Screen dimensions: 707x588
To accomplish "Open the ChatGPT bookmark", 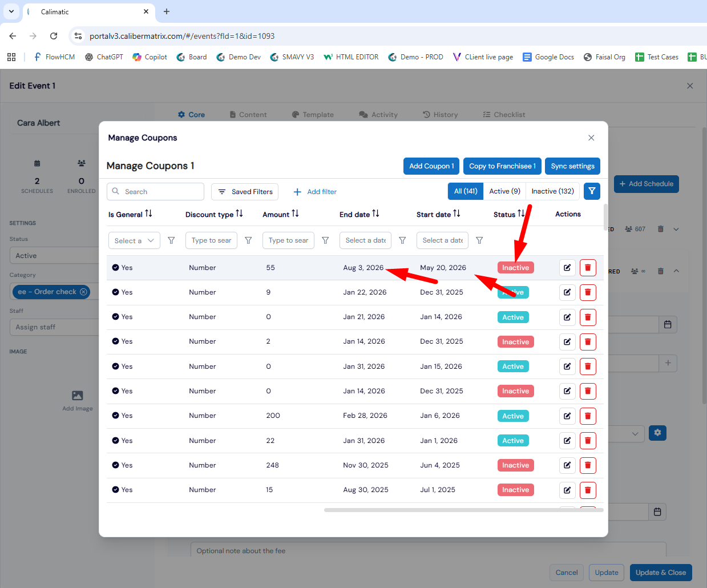I will [104, 57].
